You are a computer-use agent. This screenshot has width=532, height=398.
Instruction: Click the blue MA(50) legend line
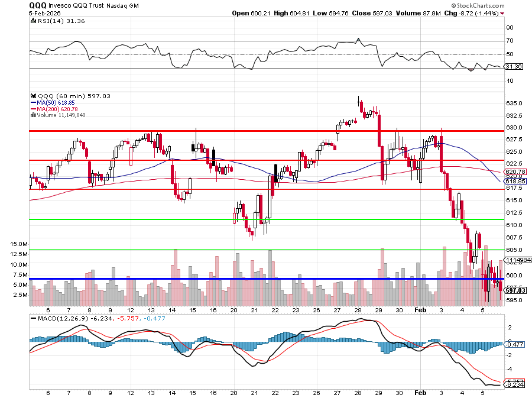33,102
